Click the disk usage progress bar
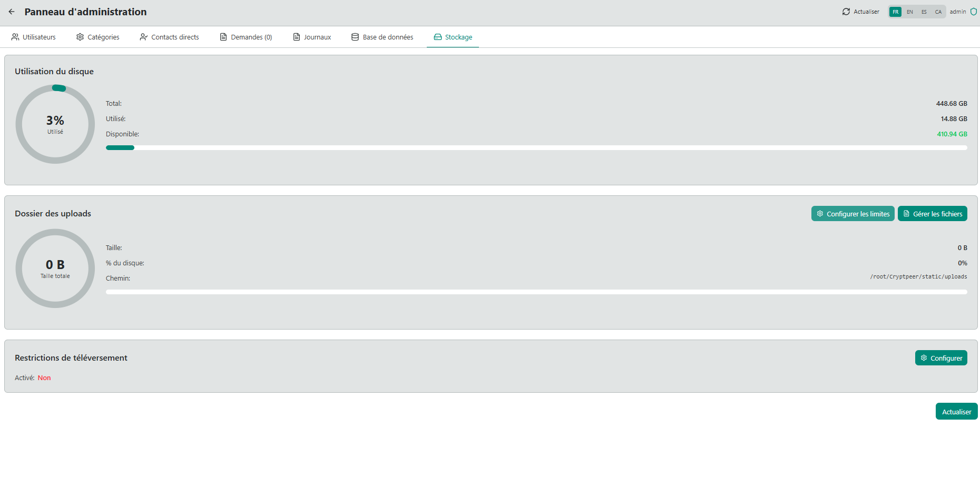This screenshot has height=487, width=980. 536,147
